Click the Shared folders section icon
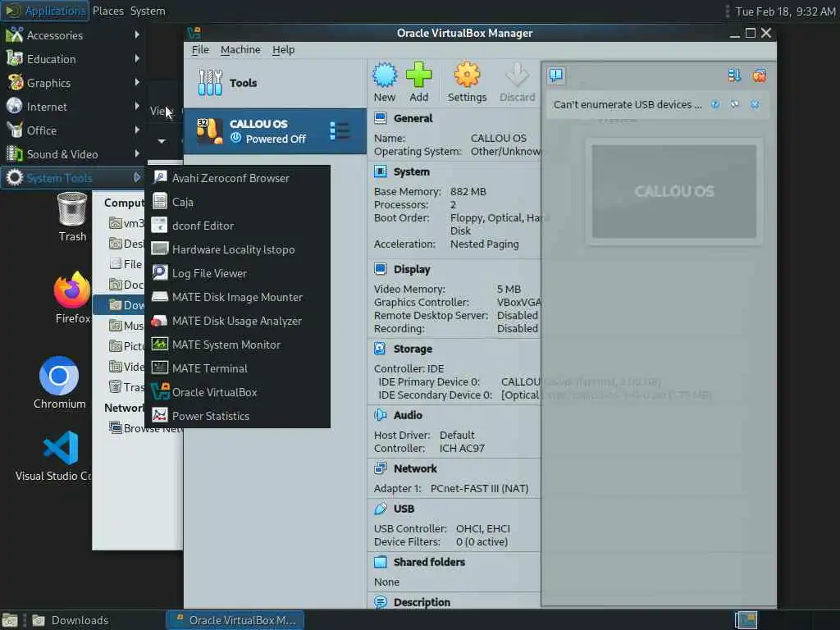The width and height of the screenshot is (840, 630). (x=380, y=562)
